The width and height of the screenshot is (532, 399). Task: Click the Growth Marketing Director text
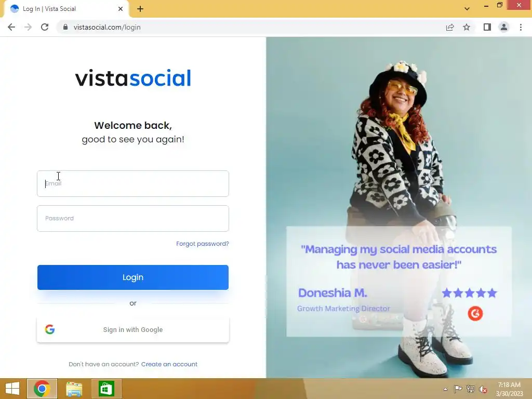tap(343, 309)
